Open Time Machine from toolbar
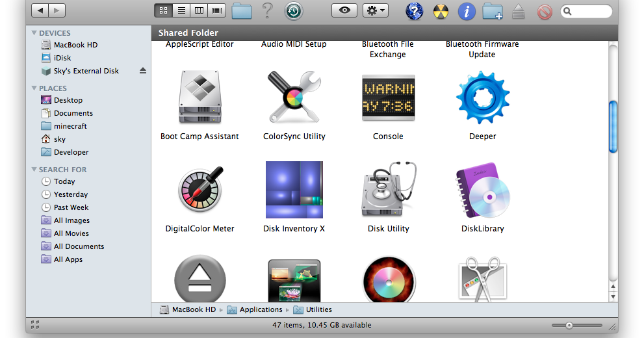This screenshot has height=338, width=644. point(294,11)
